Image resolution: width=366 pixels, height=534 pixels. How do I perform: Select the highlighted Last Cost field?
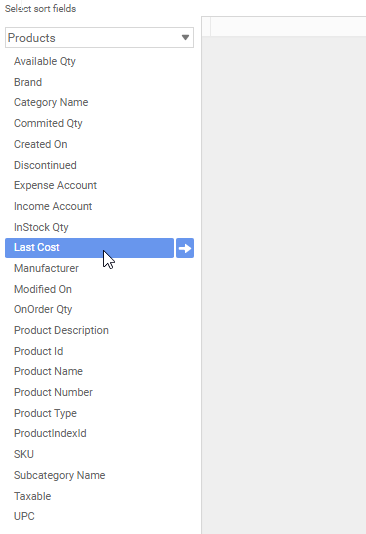pos(90,248)
